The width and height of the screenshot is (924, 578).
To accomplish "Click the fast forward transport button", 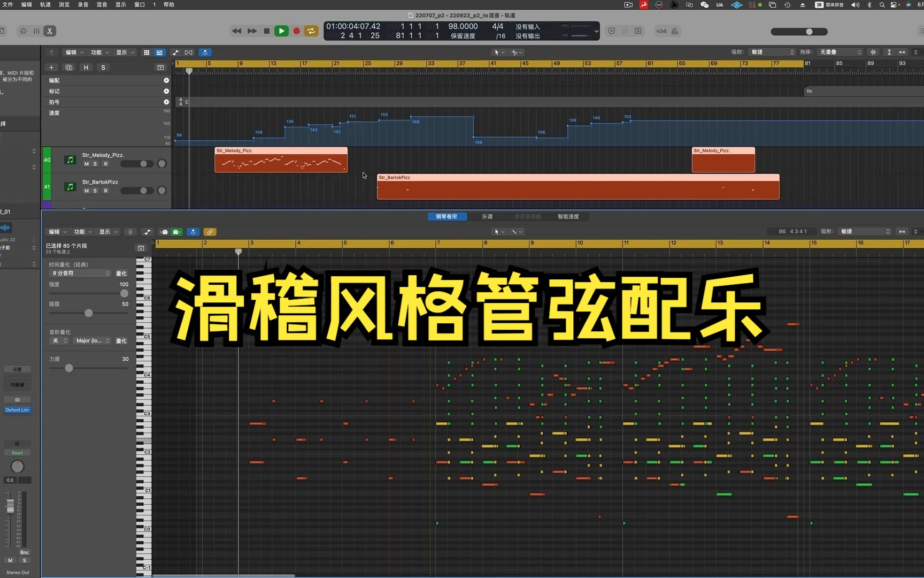I will click(x=252, y=31).
